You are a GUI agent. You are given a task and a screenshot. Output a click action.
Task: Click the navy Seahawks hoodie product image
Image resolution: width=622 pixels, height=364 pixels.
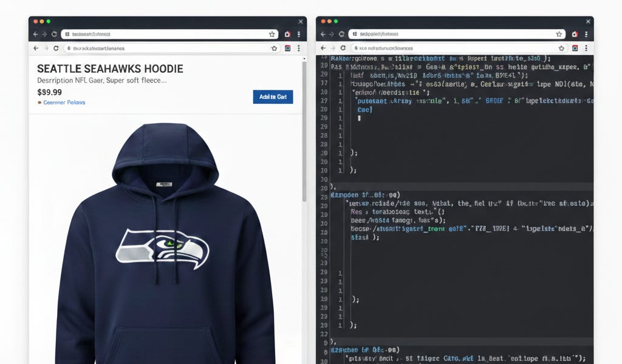pos(165,243)
